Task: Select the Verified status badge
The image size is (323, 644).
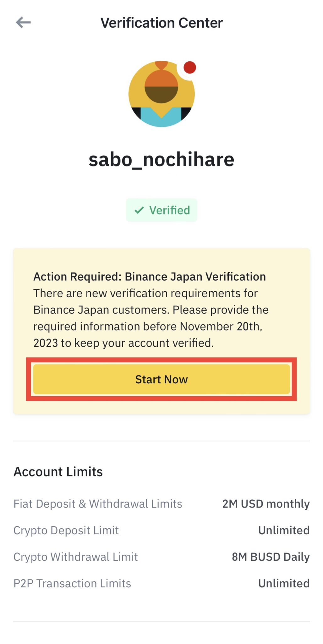Action: pos(161,210)
